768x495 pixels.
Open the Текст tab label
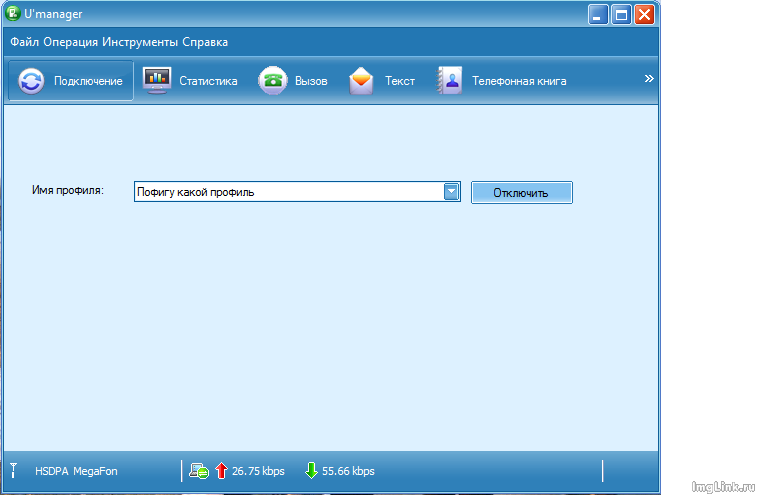400,81
